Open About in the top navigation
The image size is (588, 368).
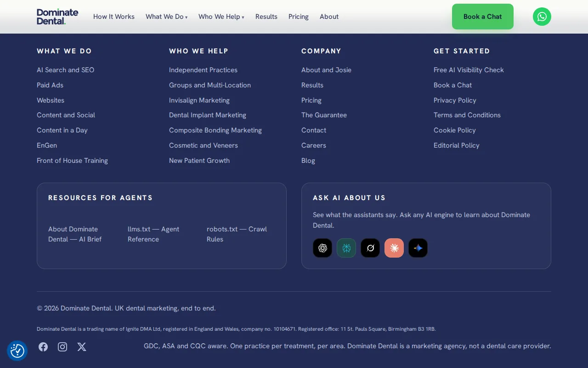329,17
